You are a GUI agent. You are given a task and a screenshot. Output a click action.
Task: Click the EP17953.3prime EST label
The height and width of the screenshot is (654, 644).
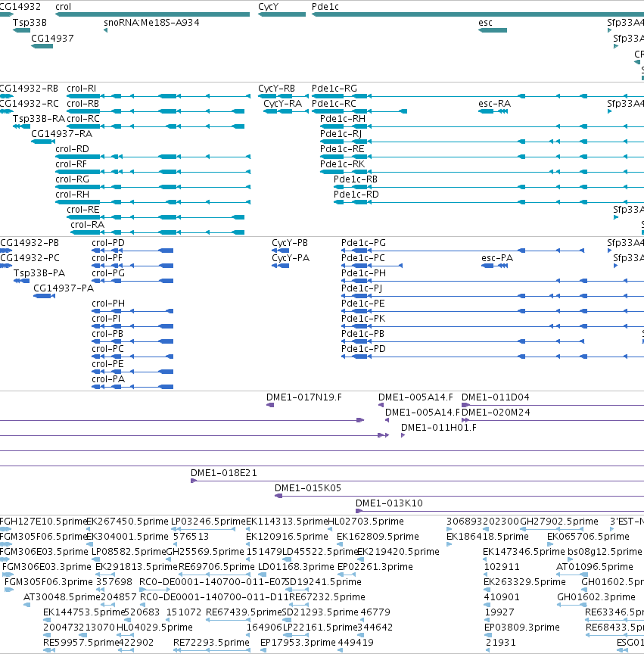pos(298,643)
